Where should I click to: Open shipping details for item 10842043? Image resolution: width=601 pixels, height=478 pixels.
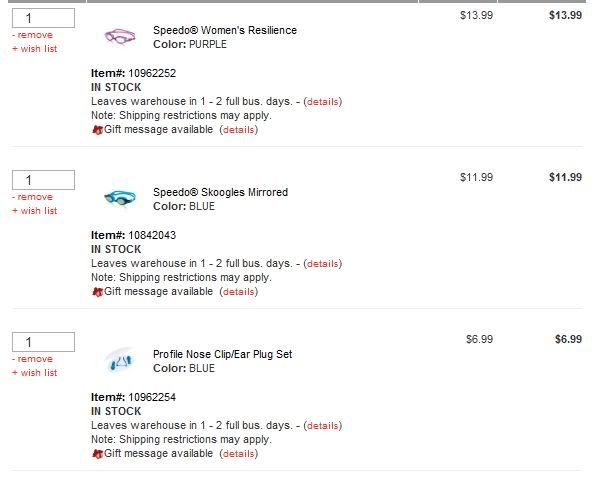pos(322,264)
